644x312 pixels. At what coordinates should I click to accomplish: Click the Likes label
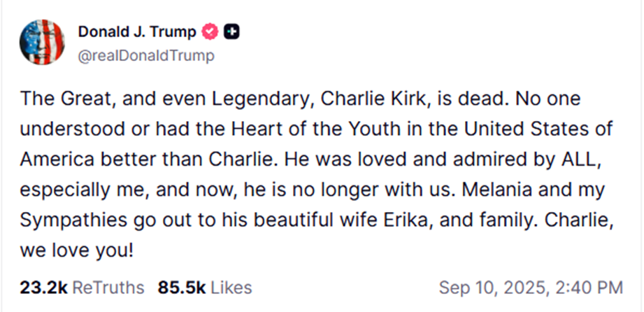pyautogui.click(x=231, y=287)
